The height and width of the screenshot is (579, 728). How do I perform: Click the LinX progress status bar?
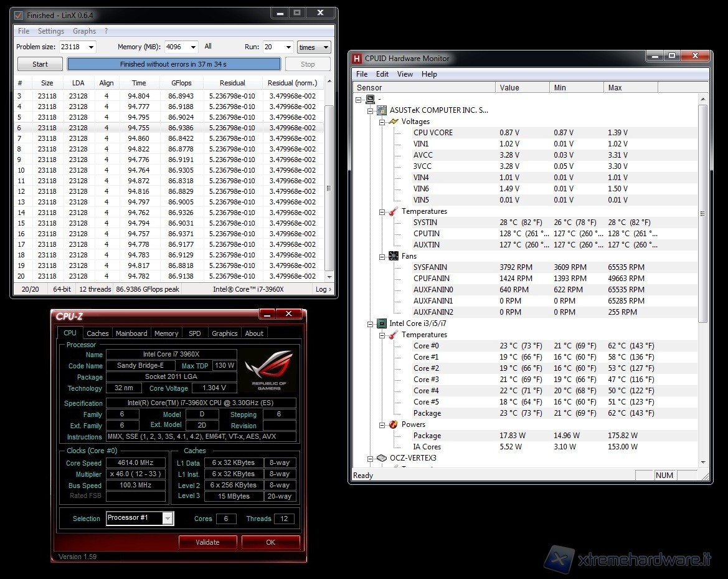pyautogui.click(x=174, y=64)
